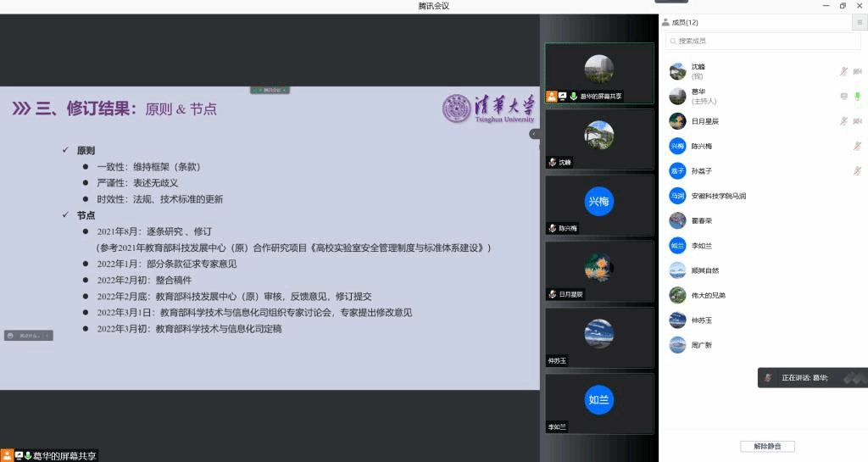Toggle 日月星辰's muted microphone icon

coord(843,121)
